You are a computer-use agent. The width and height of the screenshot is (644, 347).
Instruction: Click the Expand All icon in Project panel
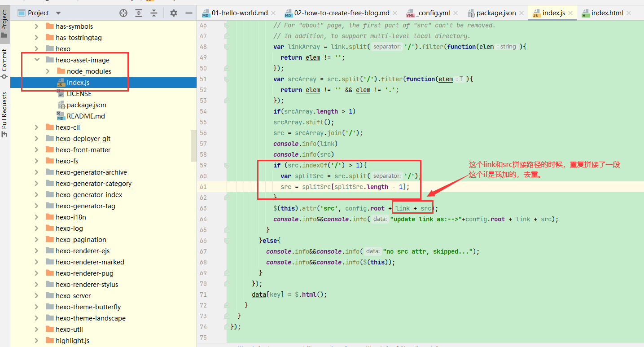[x=139, y=13]
